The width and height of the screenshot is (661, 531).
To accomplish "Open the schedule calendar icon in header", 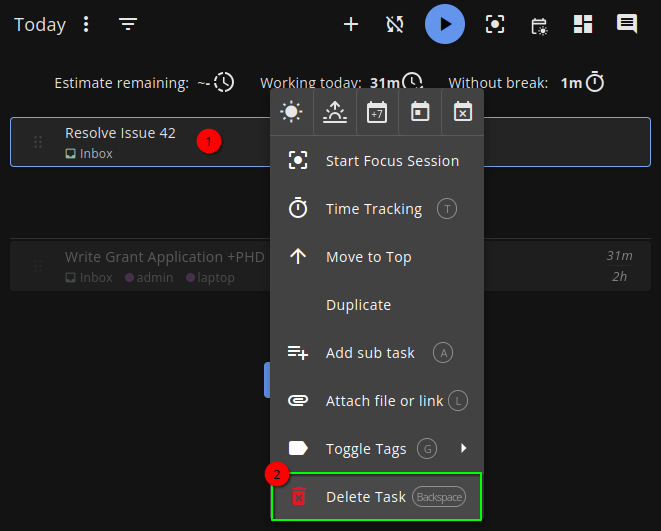I will click(x=539, y=25).
